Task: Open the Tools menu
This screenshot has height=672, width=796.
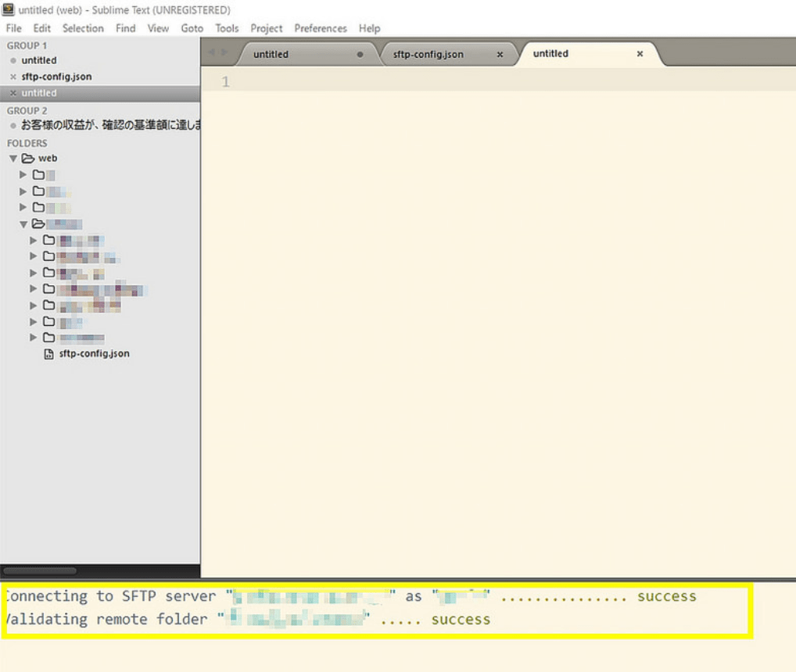Action: pos(227,28)
